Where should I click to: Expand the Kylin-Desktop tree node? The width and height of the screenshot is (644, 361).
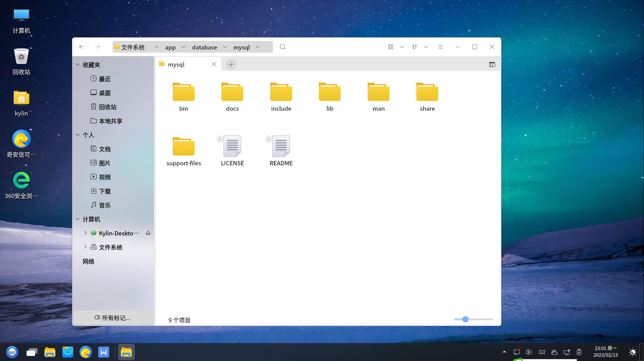click(85, 233)
